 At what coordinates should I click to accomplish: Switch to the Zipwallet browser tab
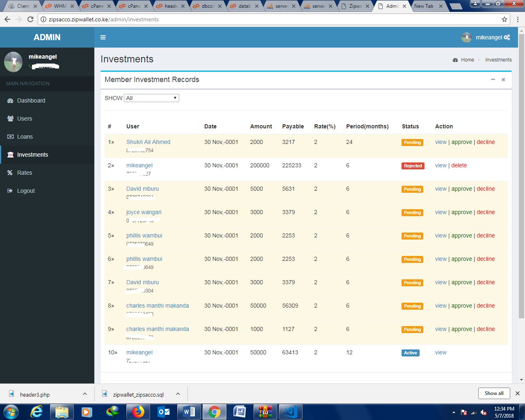(355, 6)
